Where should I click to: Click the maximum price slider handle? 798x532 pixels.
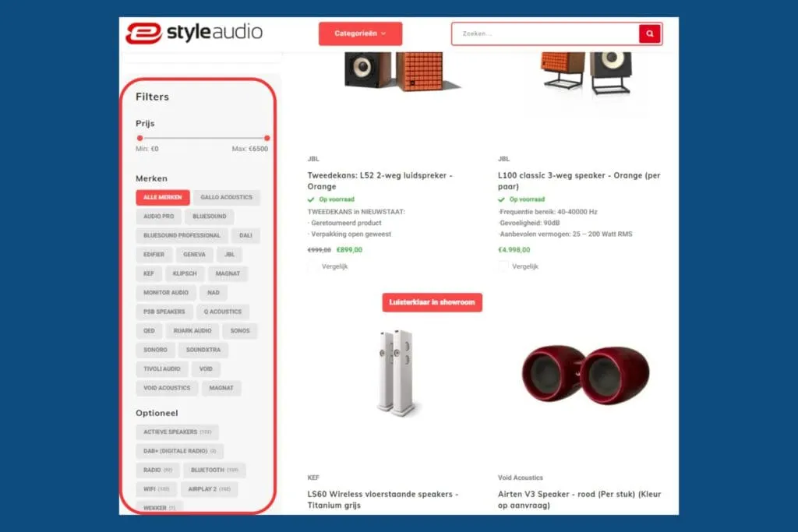267,139
